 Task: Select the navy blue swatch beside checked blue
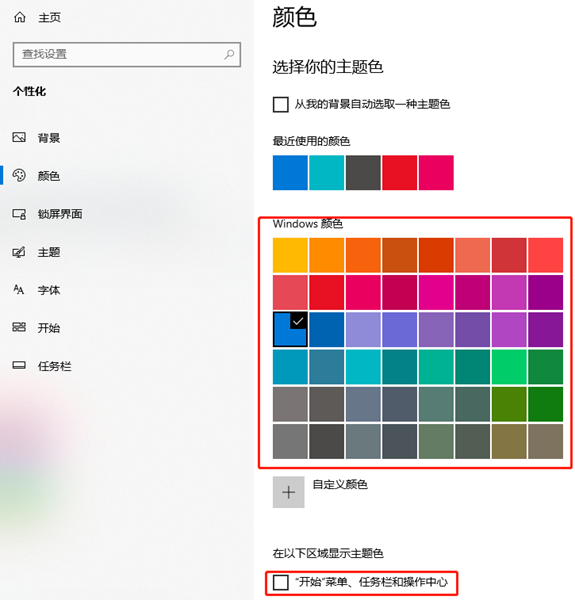tap(327, 329)
